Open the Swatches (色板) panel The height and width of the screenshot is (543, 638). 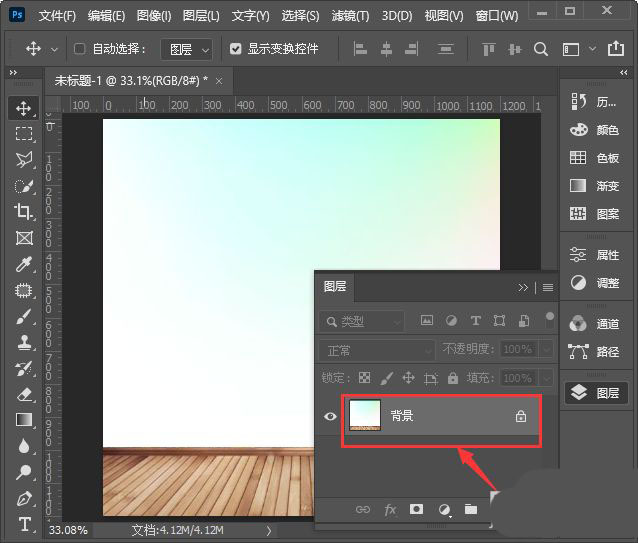point(594,158)
